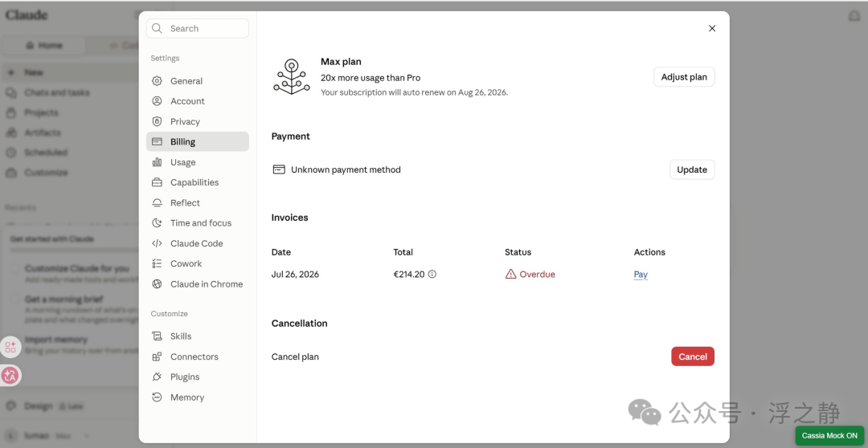Click the Overdue status text
The width and height of the screenshot is (868, 448).
coord(537,275)
